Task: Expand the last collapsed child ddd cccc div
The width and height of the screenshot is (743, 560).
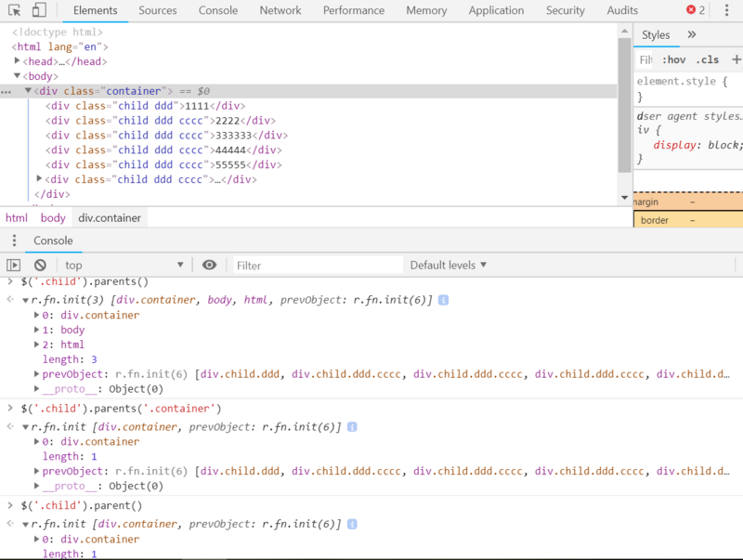Action: click(x=39, y=178)
